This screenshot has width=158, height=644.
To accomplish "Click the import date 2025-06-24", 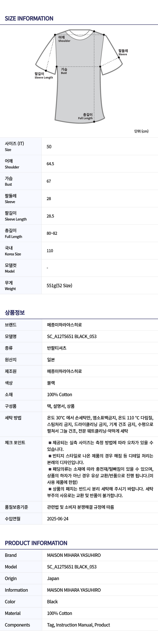I will click(58, 519).
